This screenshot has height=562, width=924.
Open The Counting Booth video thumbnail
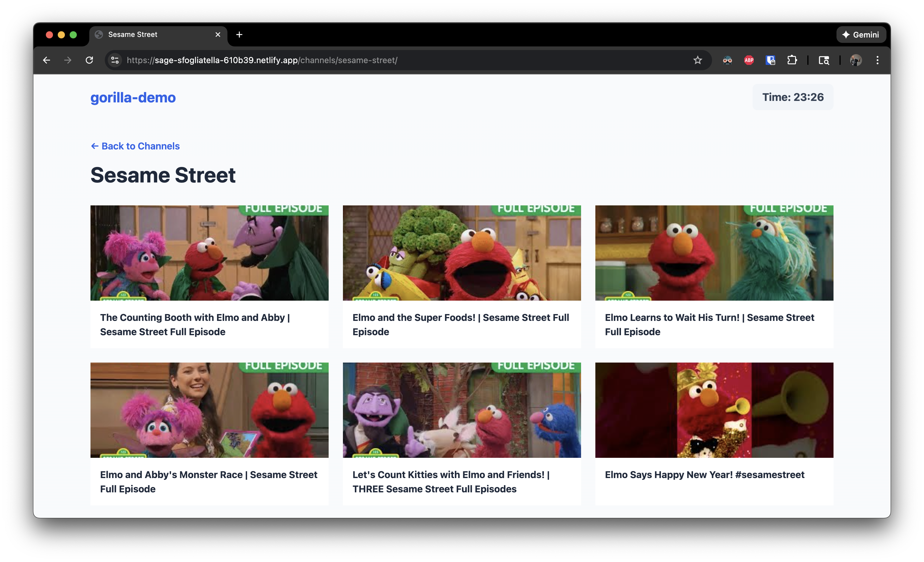point(209,253)
